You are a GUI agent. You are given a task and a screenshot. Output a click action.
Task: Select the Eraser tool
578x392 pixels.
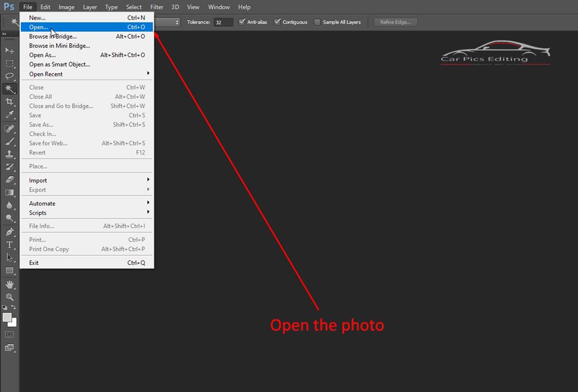coord(9,180)
